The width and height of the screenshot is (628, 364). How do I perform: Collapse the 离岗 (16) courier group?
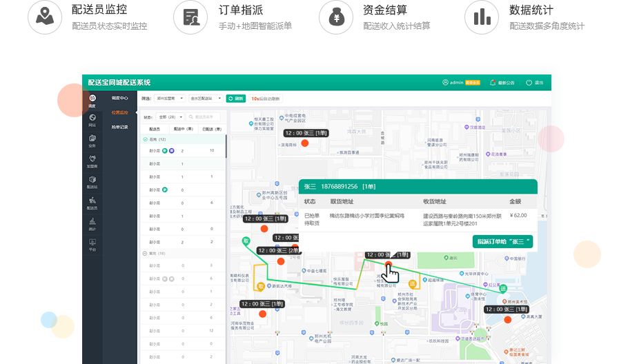coord(145,254)
